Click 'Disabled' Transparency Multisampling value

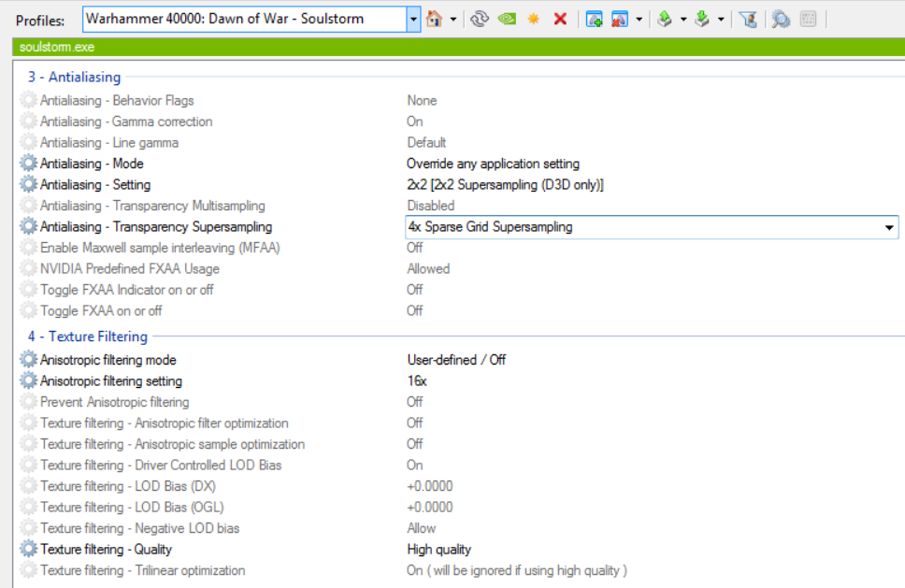(431, 206)
